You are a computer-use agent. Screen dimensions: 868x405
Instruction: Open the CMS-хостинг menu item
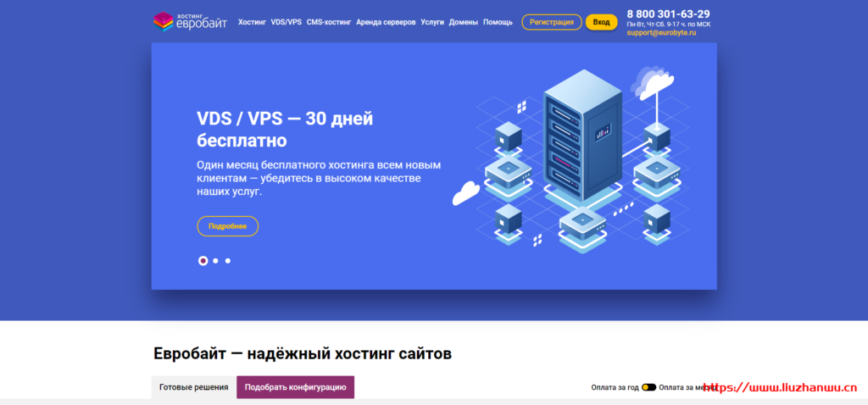point(329,22)
